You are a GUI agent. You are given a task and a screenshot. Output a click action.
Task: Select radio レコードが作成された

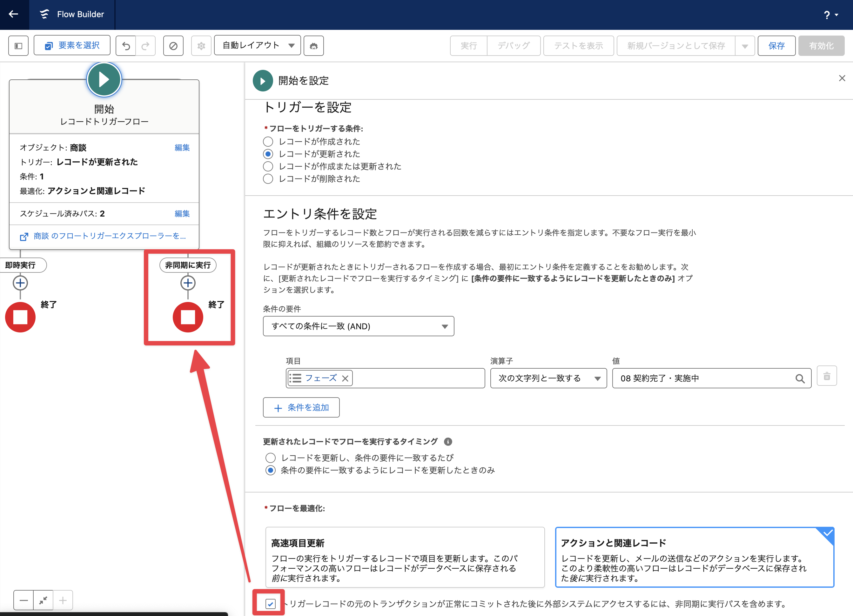268,142
